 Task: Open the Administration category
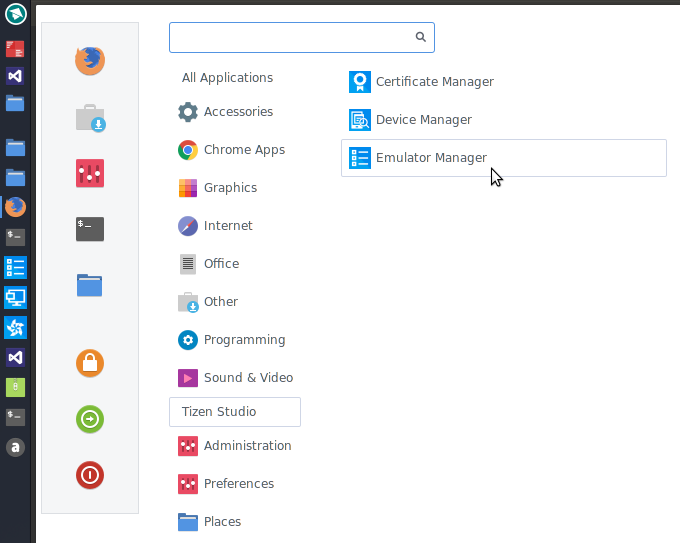235,446
